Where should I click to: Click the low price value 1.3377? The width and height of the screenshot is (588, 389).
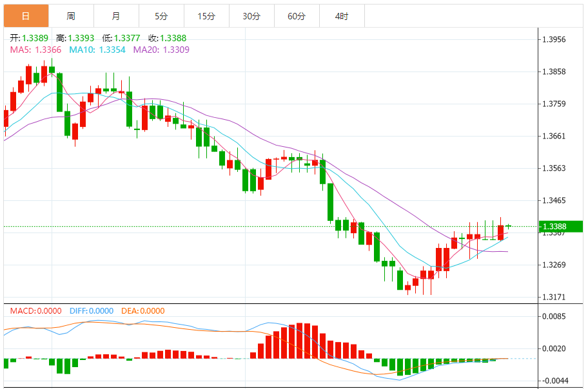[127, 38]
